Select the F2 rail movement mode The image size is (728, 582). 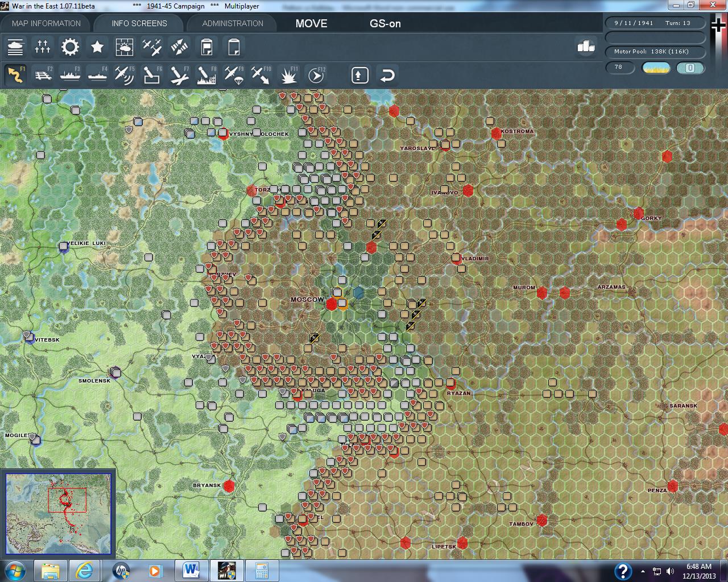click(43, 75)
